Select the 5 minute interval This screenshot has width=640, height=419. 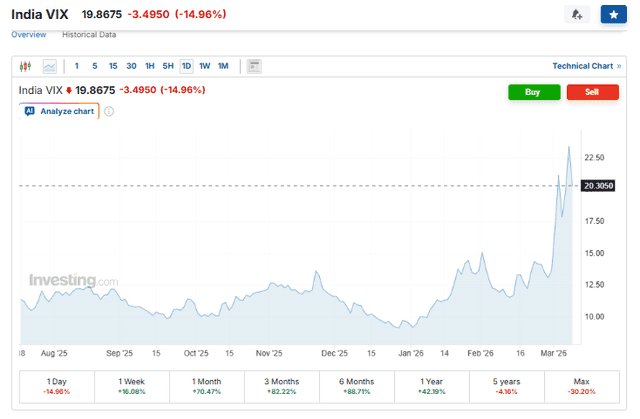tap(95, 66)
